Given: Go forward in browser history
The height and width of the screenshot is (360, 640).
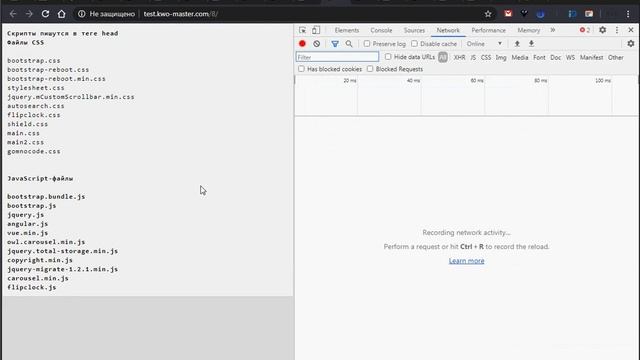Looking at the screenshot, I should (29, 14).
